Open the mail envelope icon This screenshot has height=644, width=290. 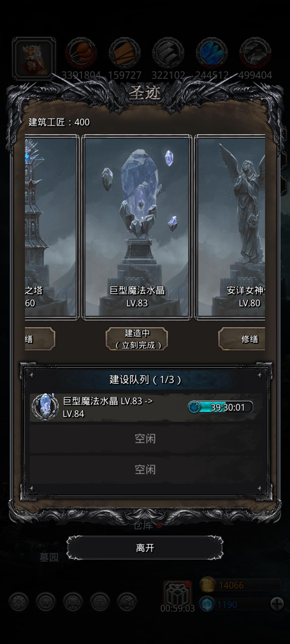[x=100, y=602]
